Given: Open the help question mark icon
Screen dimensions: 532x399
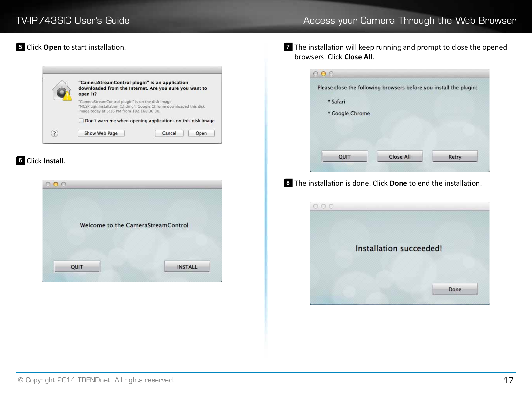Looking at the screenshot, I should (54, 133).
